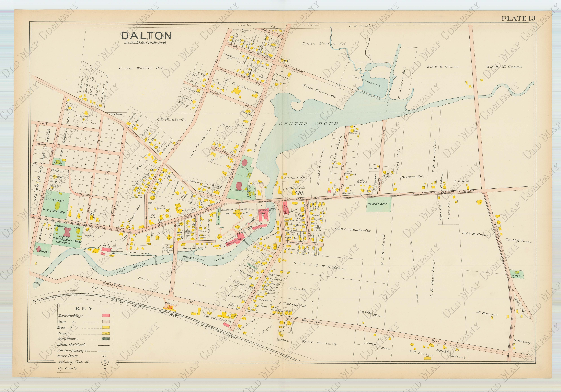Click the 'Holcomb' label
Viewport: 561px width, 392px height.
tap(458, 357)
